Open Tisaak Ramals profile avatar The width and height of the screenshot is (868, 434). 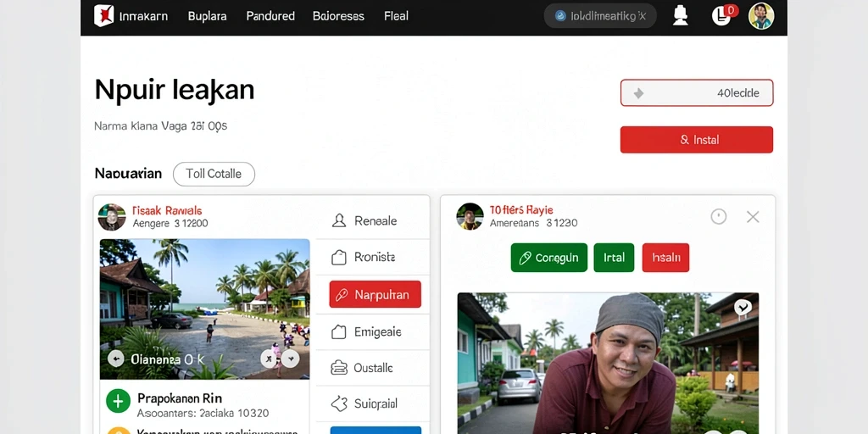(112, 217)
